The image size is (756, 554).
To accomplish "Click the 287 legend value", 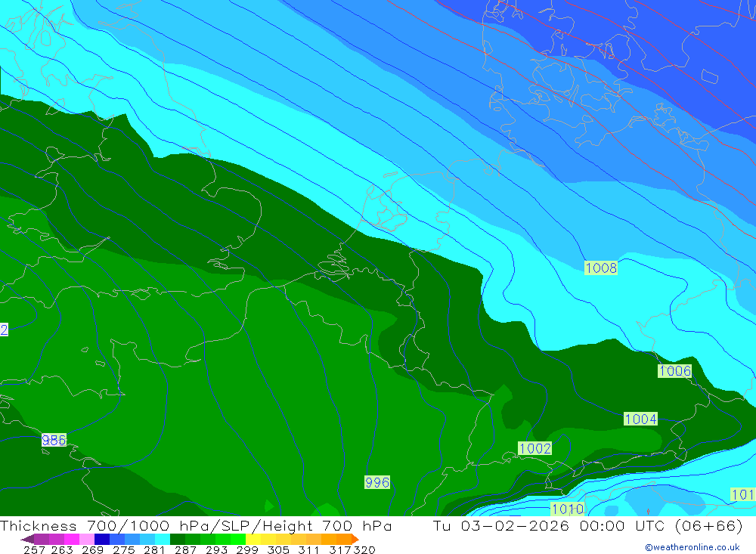I will pyautogui.click(x=186, y=549).
